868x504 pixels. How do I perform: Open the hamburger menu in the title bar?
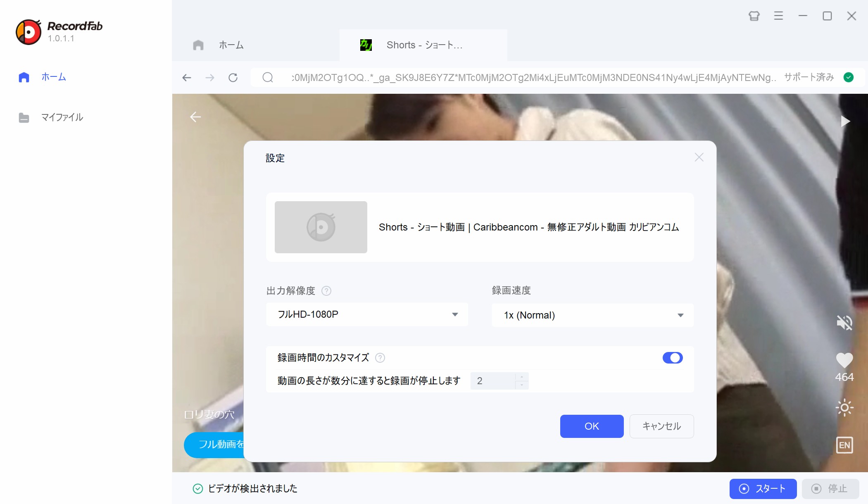click(x=778, y=16)
